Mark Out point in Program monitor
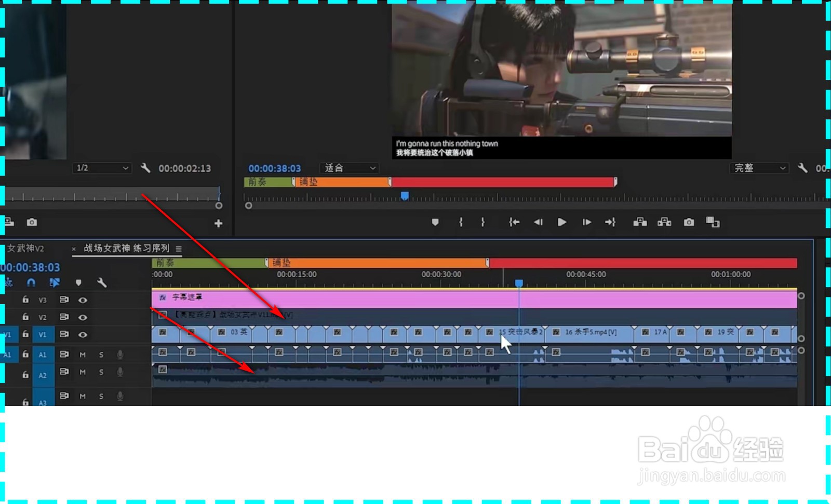 pyautogui.click(x=483, y=222)
